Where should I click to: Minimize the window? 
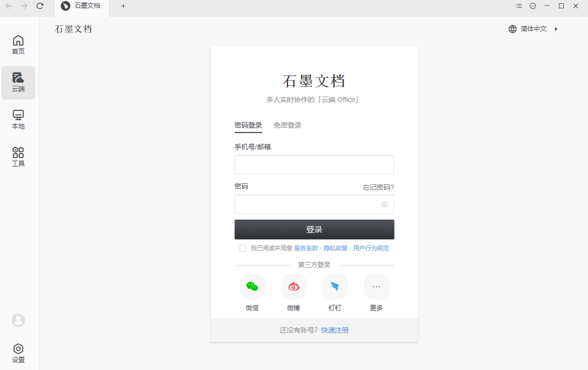pos(547,6)
